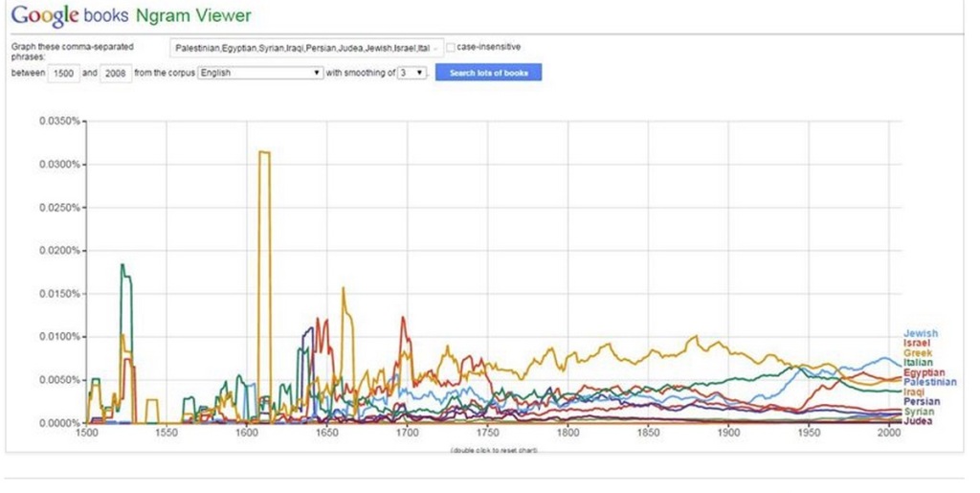This screenshot has width=980, height=493.
Task: Select the Greek legend label
Action: point(917,353)
